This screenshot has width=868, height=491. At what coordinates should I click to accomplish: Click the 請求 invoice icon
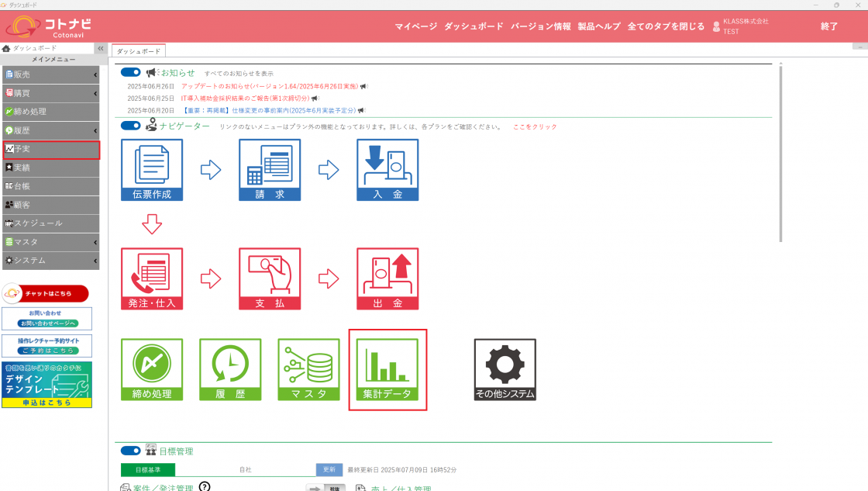(270, 170)
